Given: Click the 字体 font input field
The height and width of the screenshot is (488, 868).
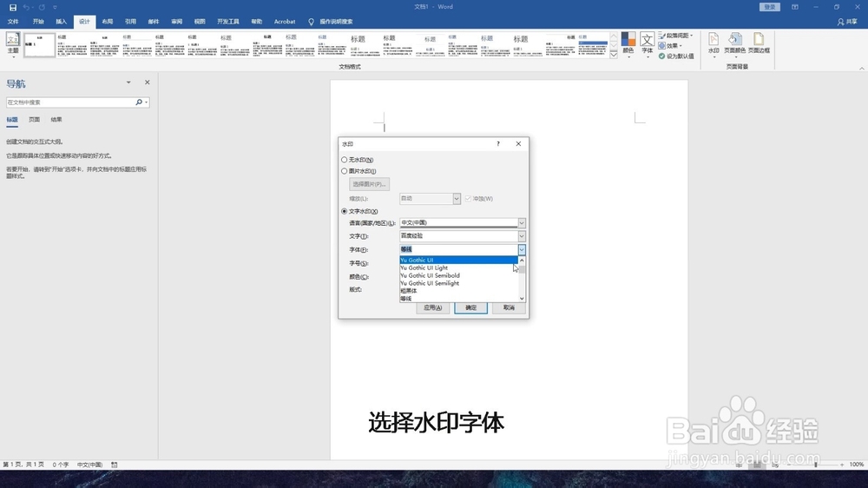Looking at the screenshot, I should (x=458, y=250).
